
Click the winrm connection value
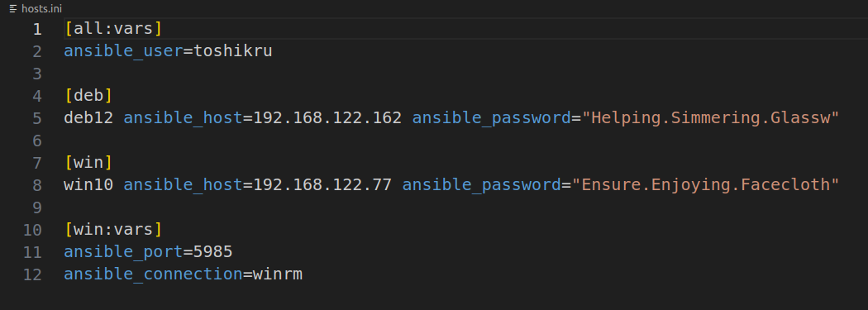277,274
